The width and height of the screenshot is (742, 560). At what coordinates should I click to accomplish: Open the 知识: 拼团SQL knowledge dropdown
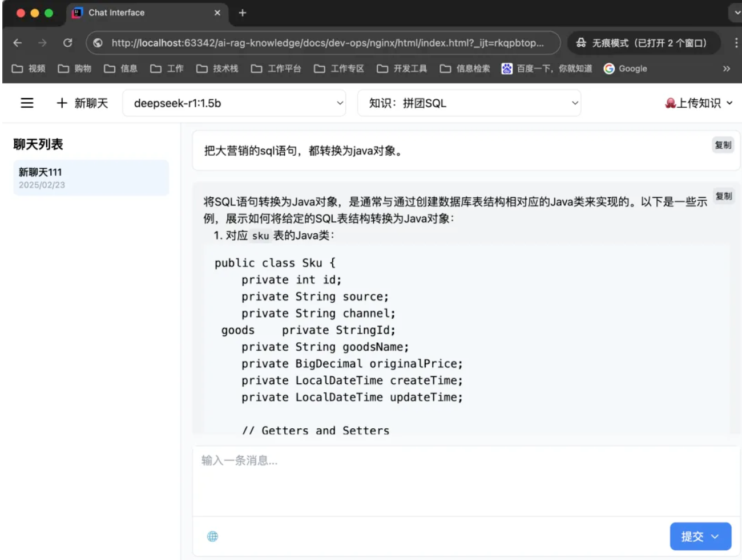tap(469, 103)
